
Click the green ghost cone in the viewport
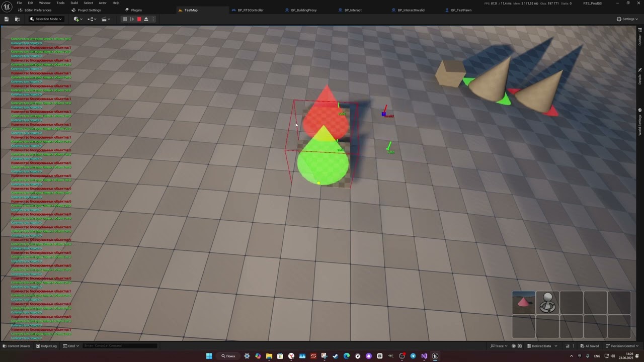323,160
